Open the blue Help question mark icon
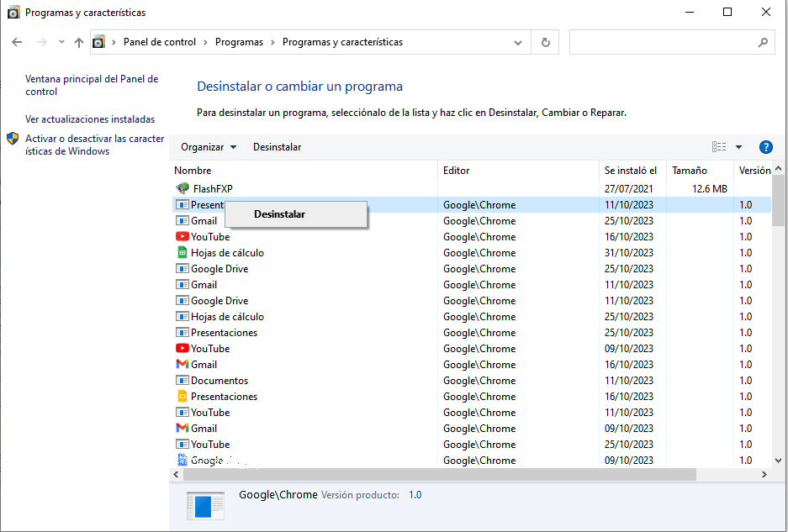The image size is (788, 532). coord(765,147)
